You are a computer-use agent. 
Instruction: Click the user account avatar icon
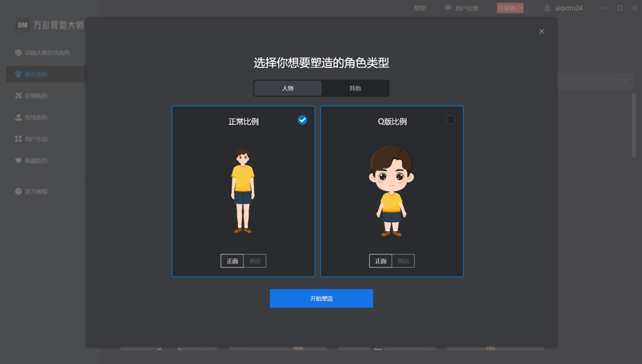click(x=547, y=8)
